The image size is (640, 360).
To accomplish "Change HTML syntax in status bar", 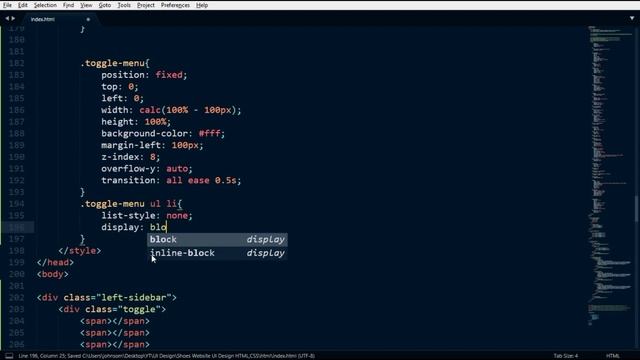I will pos(613,356).
